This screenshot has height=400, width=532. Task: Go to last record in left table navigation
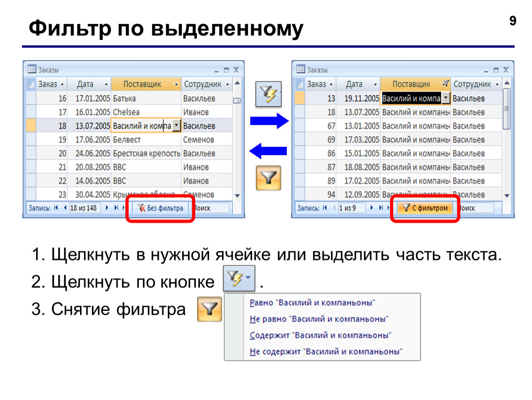point(116,208)
